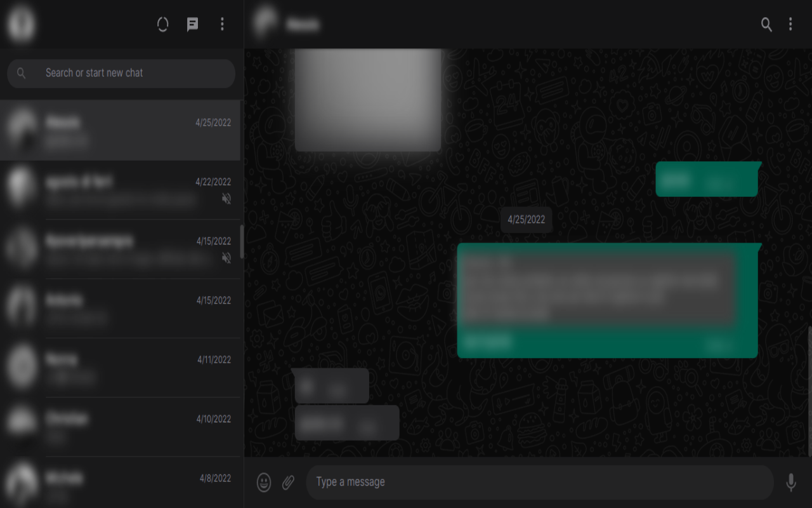Start a new chat via the chat icon
This screenshot has width=812, height=508.
tap(192, 23)
